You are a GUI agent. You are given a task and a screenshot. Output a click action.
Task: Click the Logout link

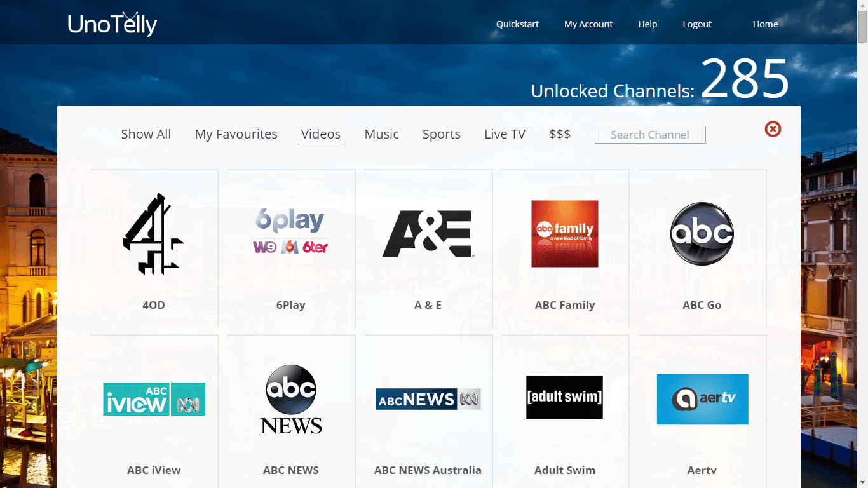pos(697,24)
